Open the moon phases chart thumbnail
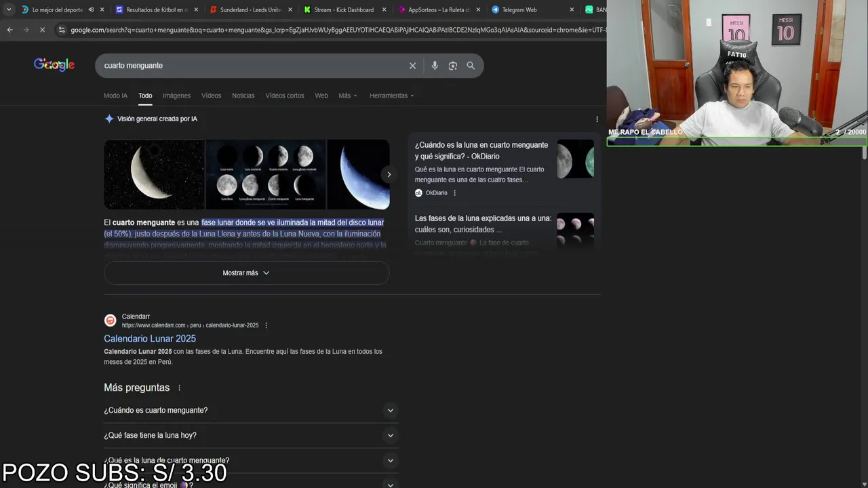Image resolution: width=868 pixels, height=488 pixels. [x=266, y=174]
